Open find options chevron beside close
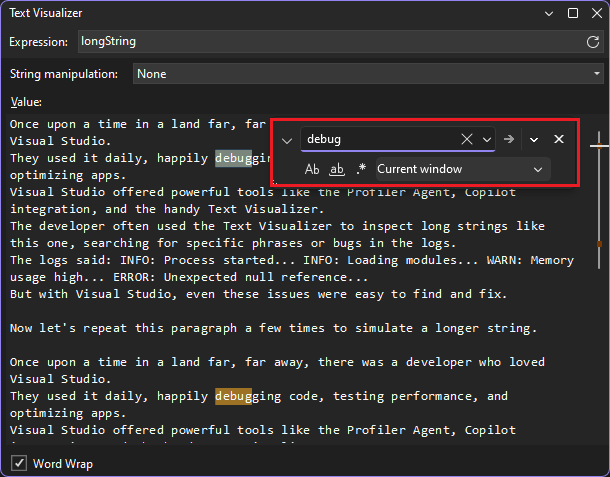The image size is (610, 477). click(534, 139)
